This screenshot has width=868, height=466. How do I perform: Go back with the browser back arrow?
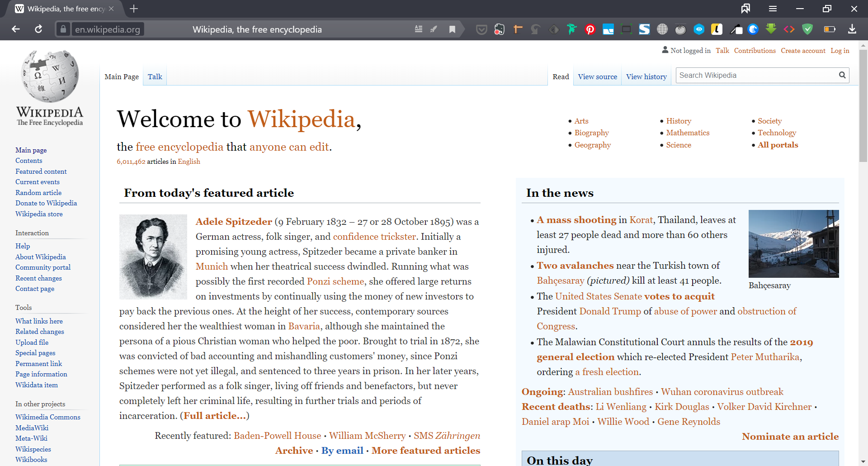pos(16,29)
